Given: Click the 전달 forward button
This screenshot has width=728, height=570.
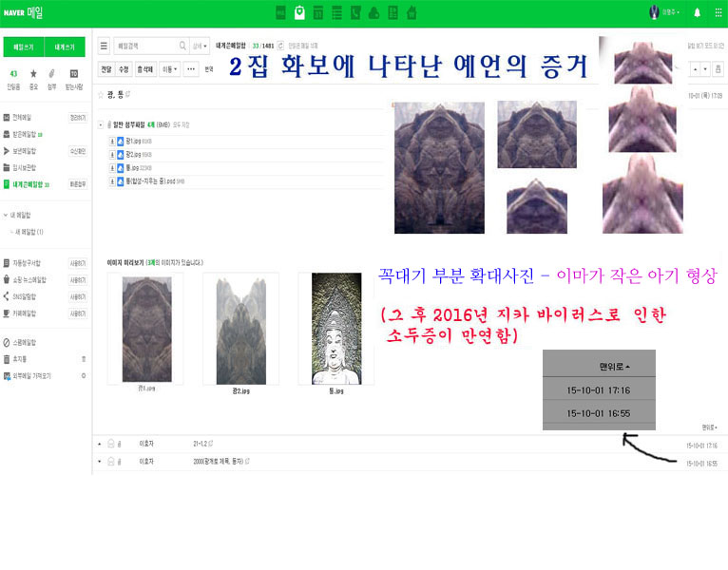Looking at the screenshot, I should point(106,69).
